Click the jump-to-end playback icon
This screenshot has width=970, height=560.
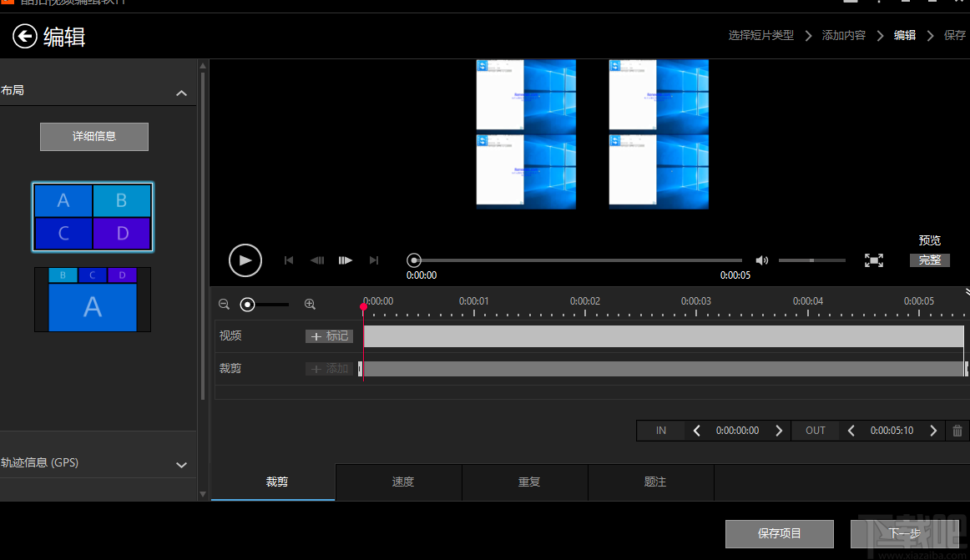[373, 260]
